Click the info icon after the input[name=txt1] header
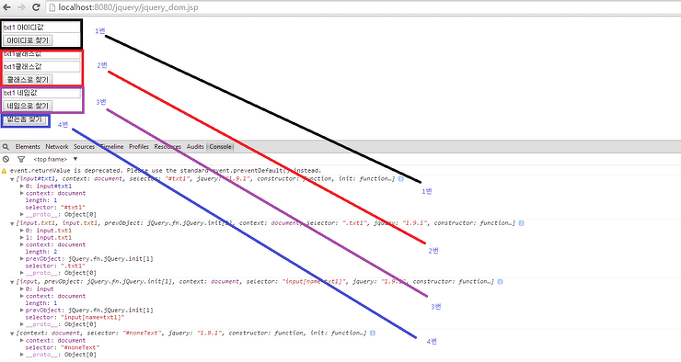681x362 pixels. (x=500, y=282)
